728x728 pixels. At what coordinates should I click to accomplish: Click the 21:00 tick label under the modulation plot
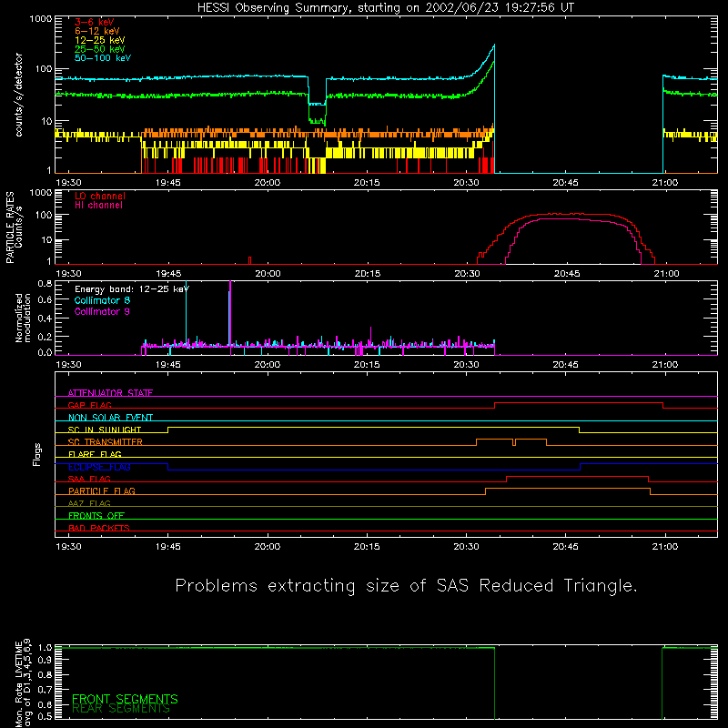pos(665,365)
